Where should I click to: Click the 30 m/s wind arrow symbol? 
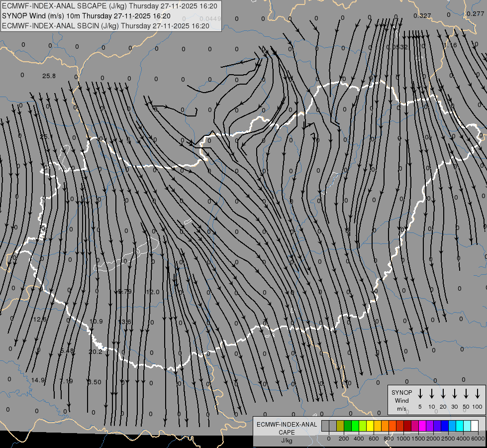click(455, 394)
